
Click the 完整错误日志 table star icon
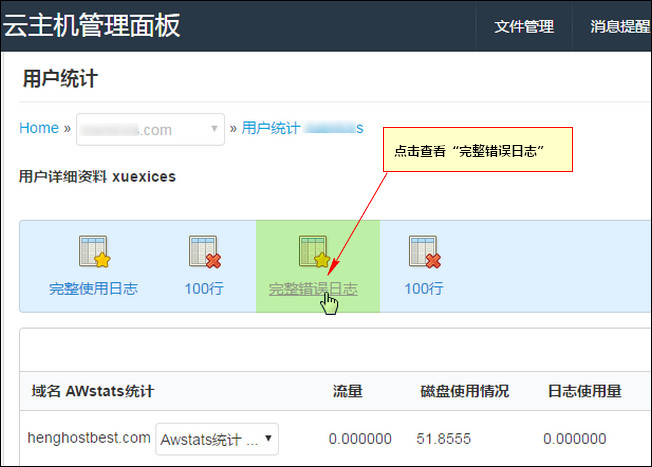(314, 251)
